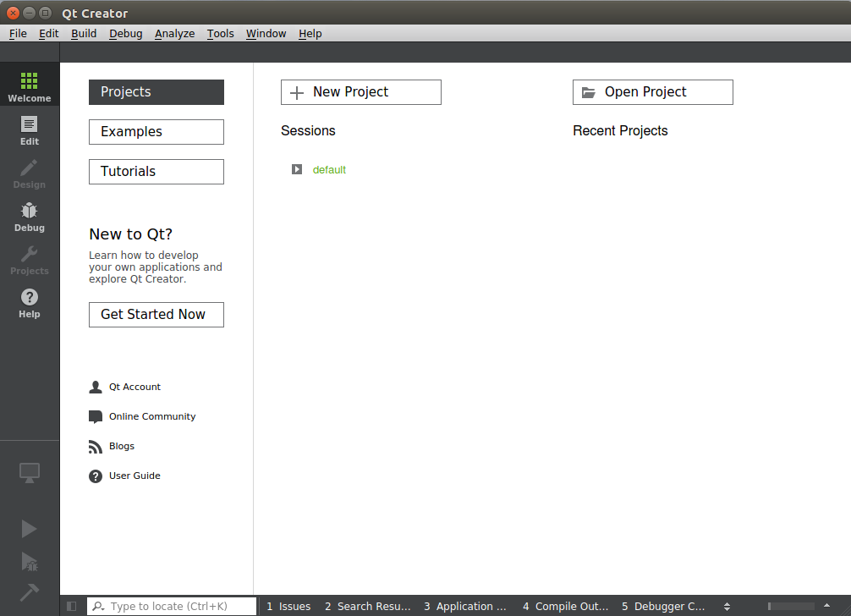This screenshot has height=616, width=851.
Task: Open Projects mode wrench icon
Action: tap(30, 254)
